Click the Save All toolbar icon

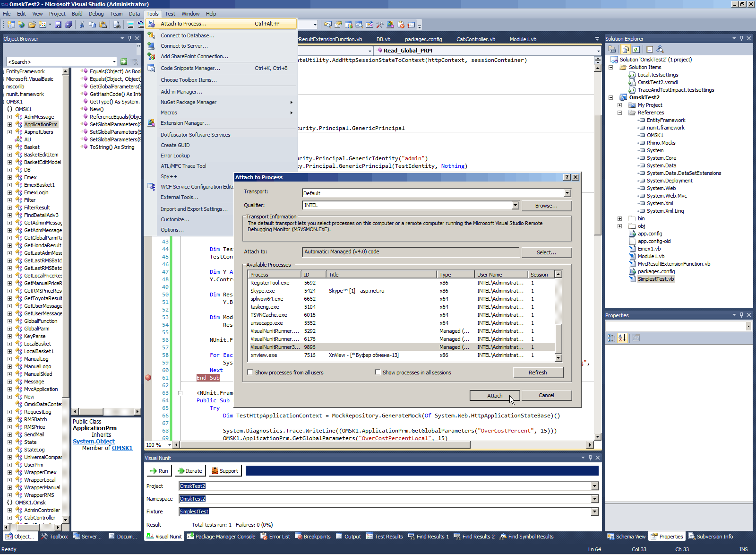[69, 25]
